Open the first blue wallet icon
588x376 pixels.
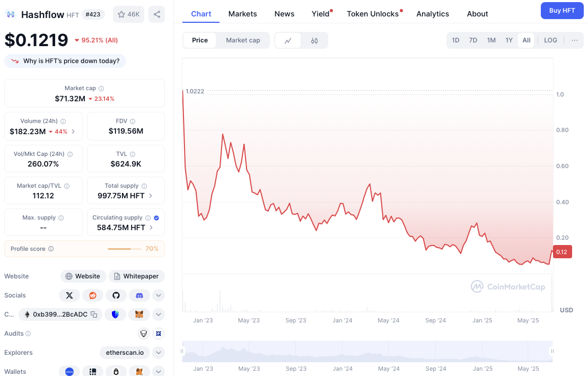coord(69,372)
